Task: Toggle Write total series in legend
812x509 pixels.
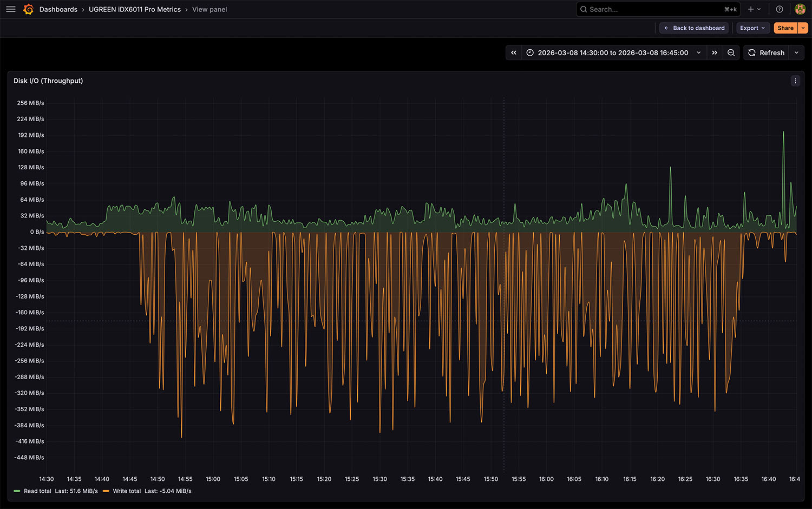Action: 127,491
